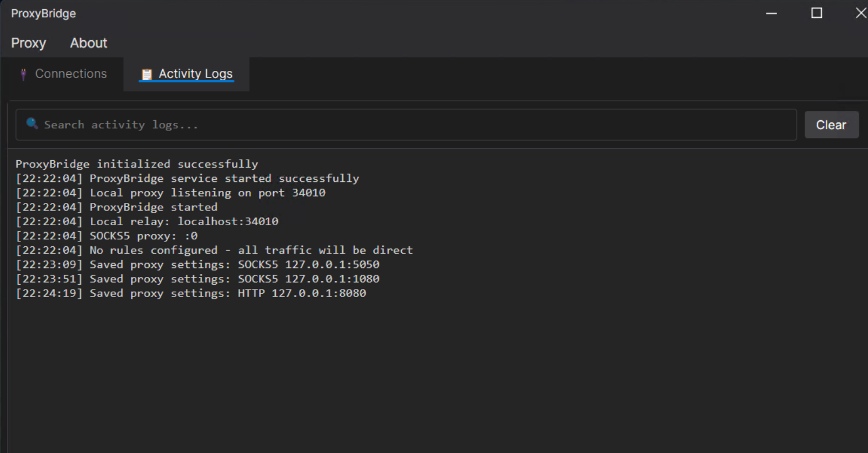Click 'Local relay: localhost:34010' log line
Screen dimensions: 868x453
(147, 221)
